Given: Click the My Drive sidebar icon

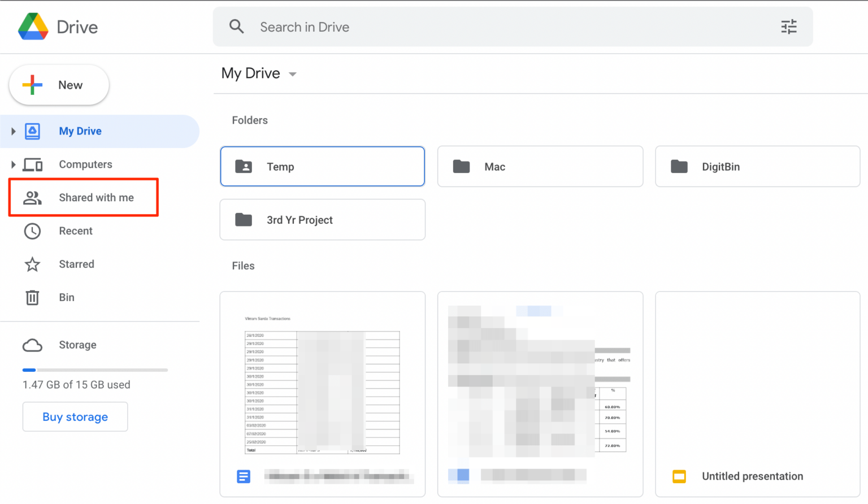Looking at the screenshot, I should [33, 131].
